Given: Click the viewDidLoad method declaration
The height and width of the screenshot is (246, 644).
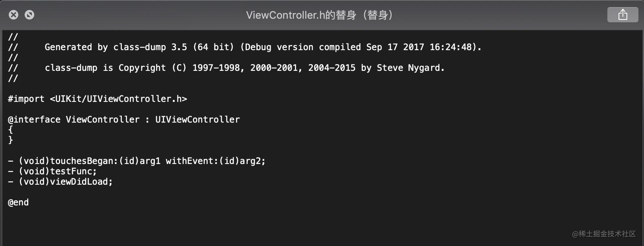Looking at the screenshot, I should [x=60, y=182].
